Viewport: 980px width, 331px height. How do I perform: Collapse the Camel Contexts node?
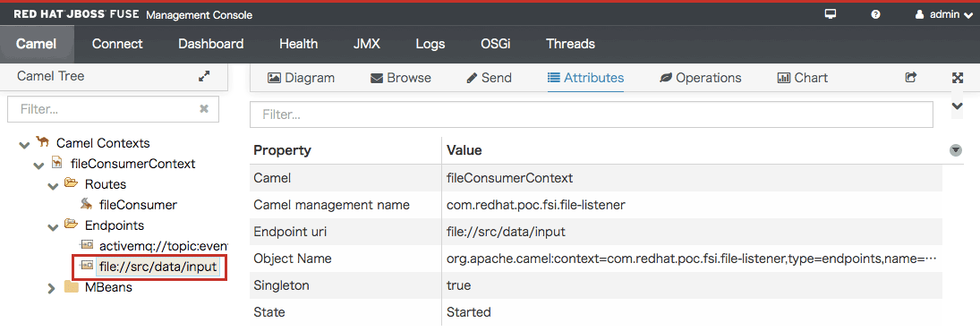[24, 144]
